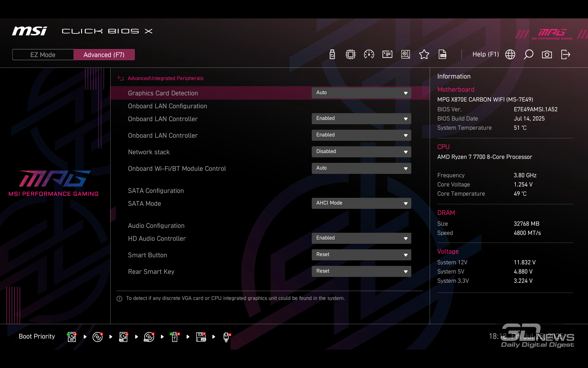
Task: Click DRAM Speed 4800 MT/s value
Action: point(527,233)
